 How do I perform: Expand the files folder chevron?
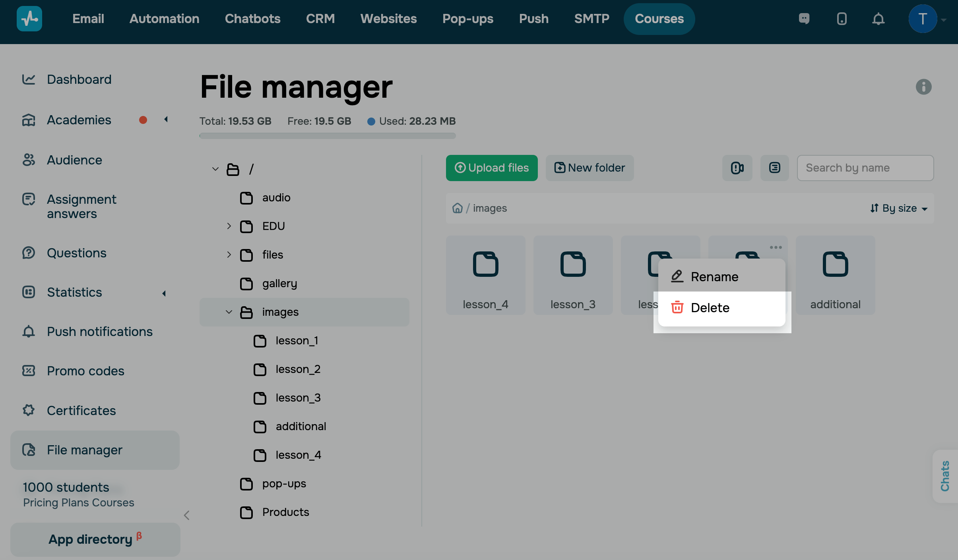tap(229, 255)
